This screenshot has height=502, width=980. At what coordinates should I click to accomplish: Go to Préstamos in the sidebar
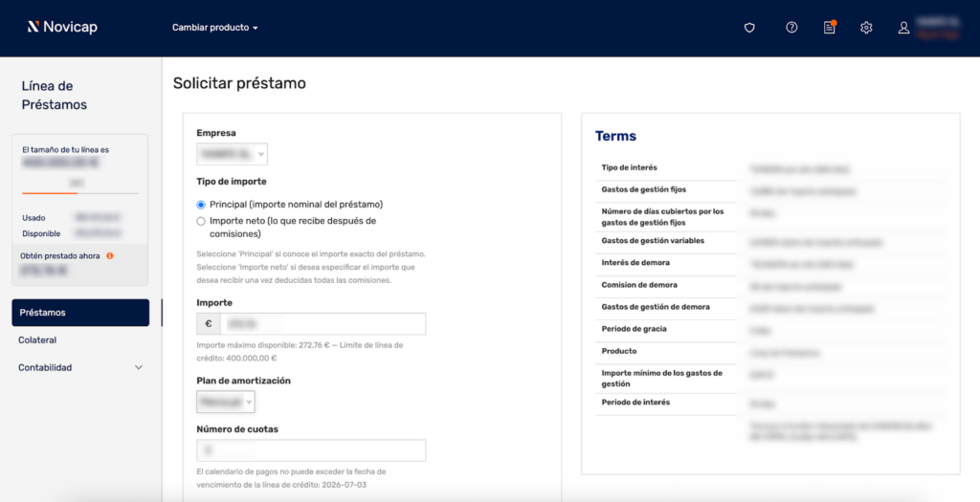point(80,313)
